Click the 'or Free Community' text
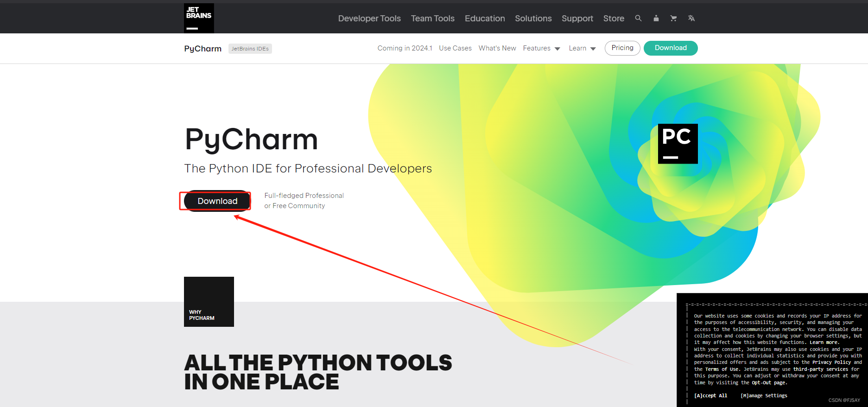The height and width of the screenshot is (407, 868). pos(295,206)
